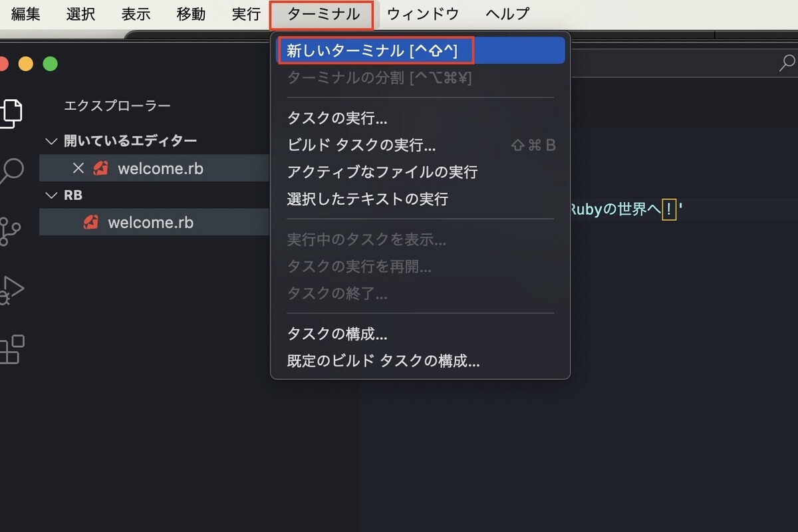Open the ウィンドウ menu
The image size is (798, 532).
coord(422,13)
